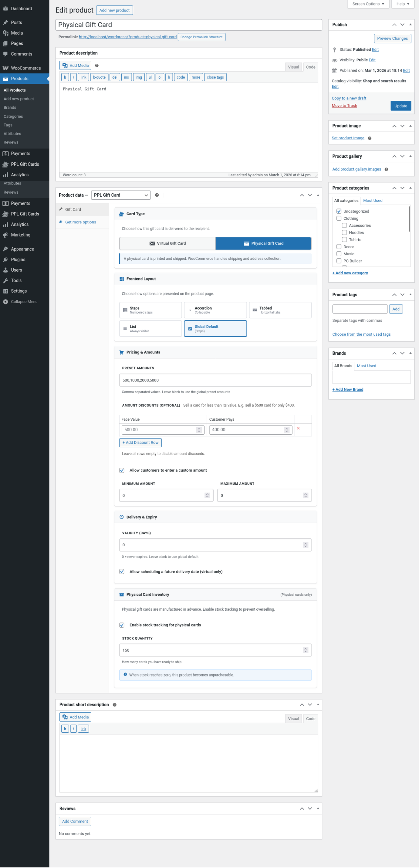Click the red X to remove discount row

point(298,428)
